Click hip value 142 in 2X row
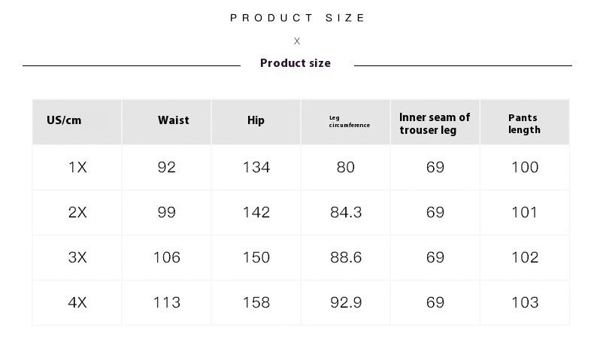The image size is (594, 364). (x=256, y=213)
